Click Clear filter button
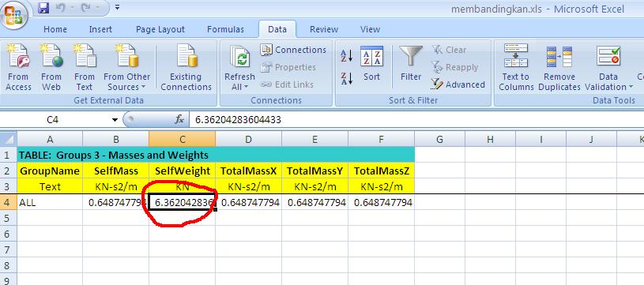The image size is (644, 285). (x=449, y=50)
